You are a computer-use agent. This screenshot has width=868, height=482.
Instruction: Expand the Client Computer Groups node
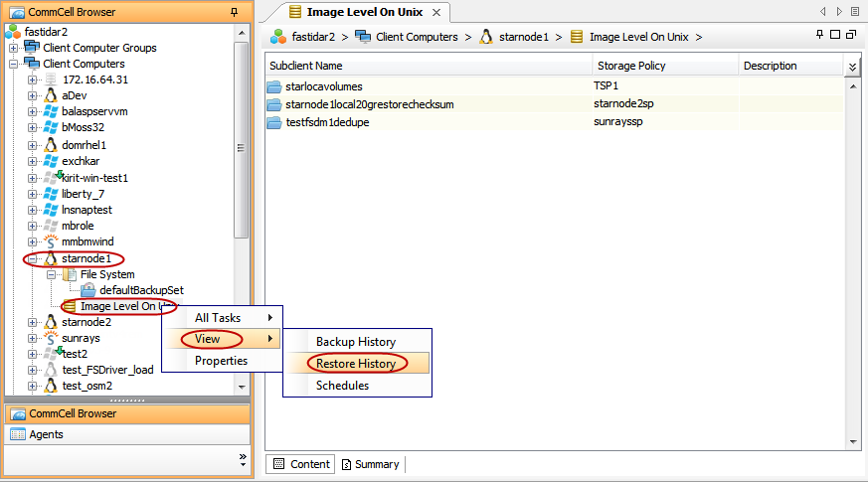click(14, 48)
